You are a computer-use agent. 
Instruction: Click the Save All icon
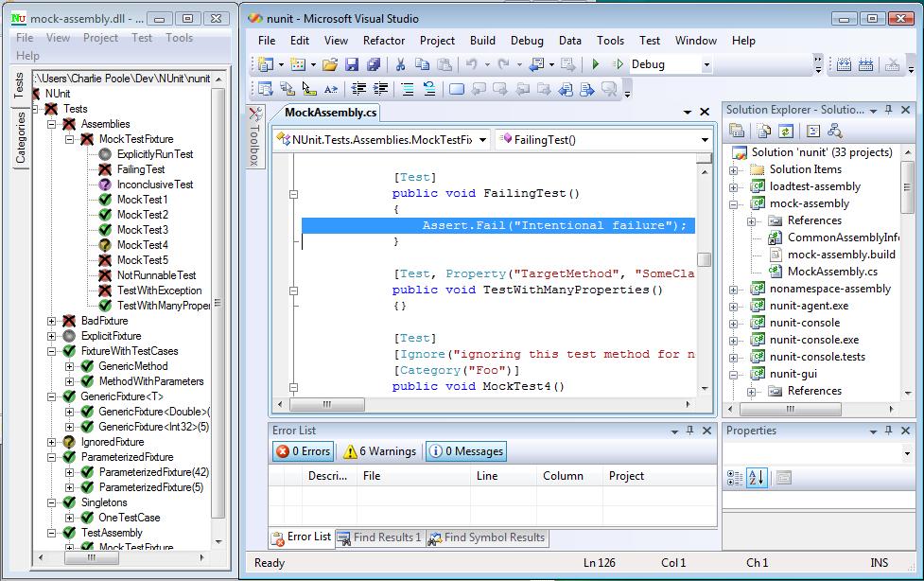373,64
